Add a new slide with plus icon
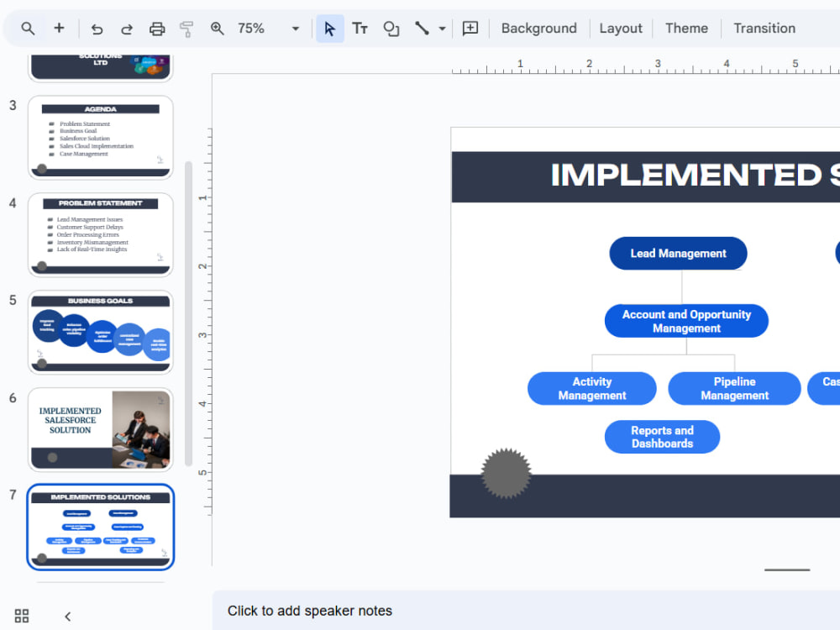840x630 pixels. coord(59,29)
